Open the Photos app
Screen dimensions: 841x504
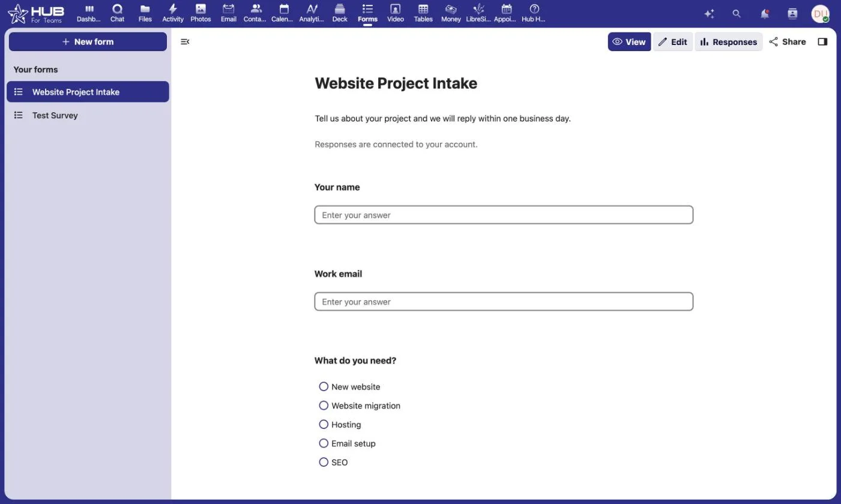[x=200, y=13]
